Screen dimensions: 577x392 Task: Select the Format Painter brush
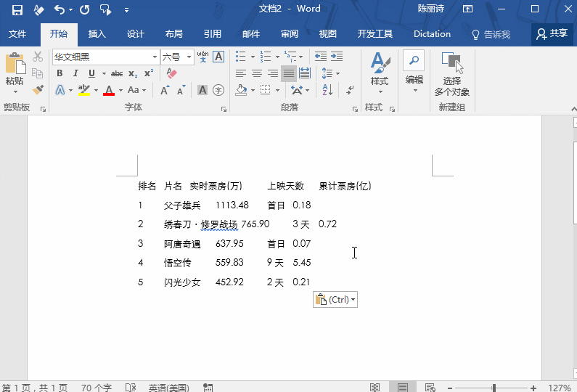tap(38, 90)
